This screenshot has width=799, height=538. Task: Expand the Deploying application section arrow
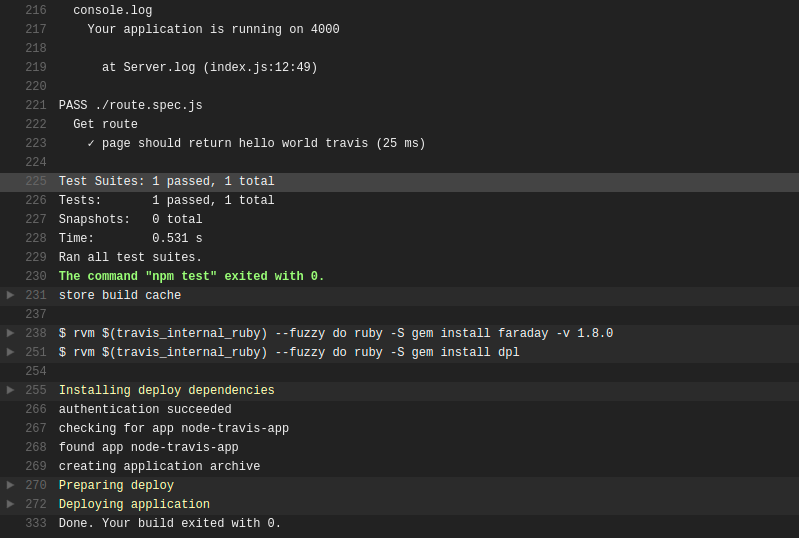click(x=10, y=504)
